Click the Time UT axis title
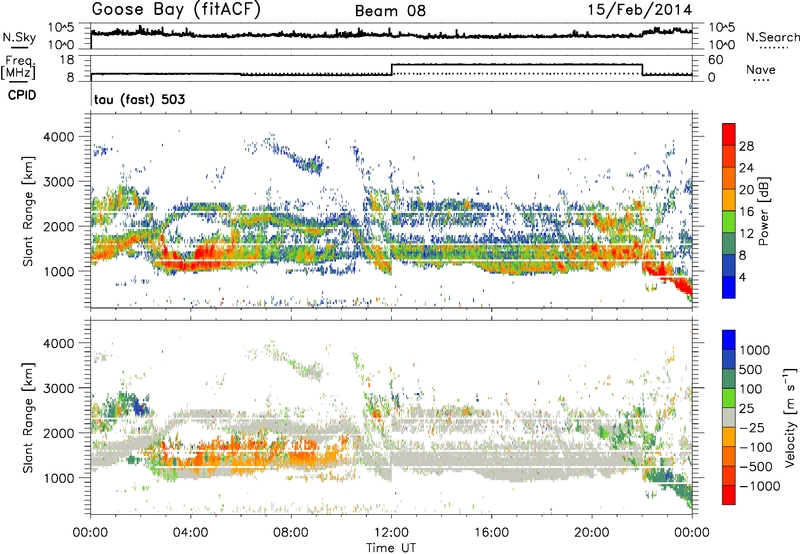800x554 pixels. 391,548
